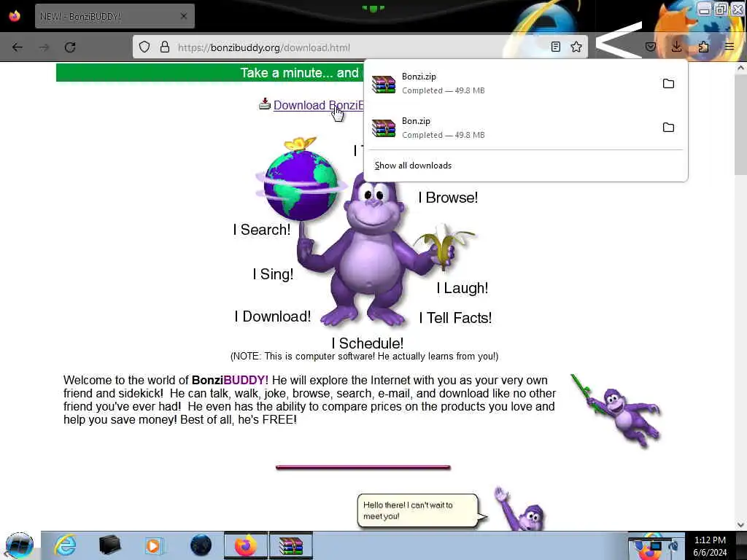The height and width of the screenshot is (560, 747).
Task: Open the dark globe taskbar icon
Action: [x=201, y=545]
